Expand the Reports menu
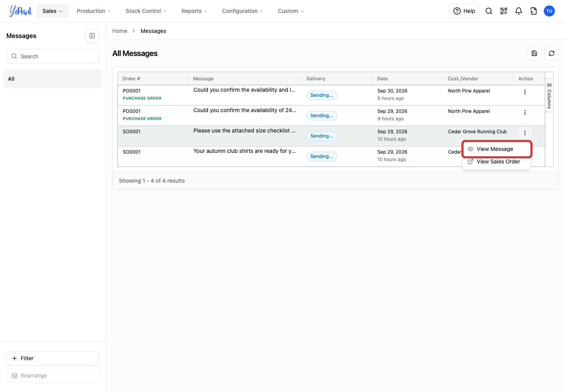 (194, 11)
